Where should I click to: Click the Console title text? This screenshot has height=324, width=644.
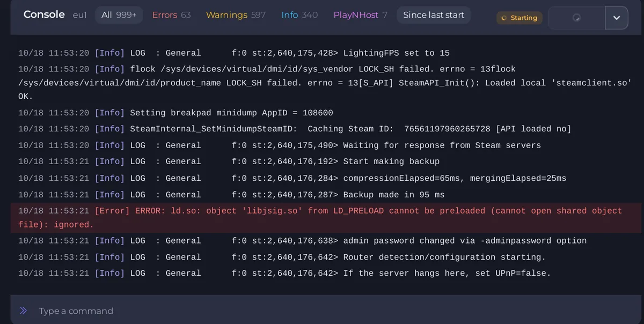44,14
